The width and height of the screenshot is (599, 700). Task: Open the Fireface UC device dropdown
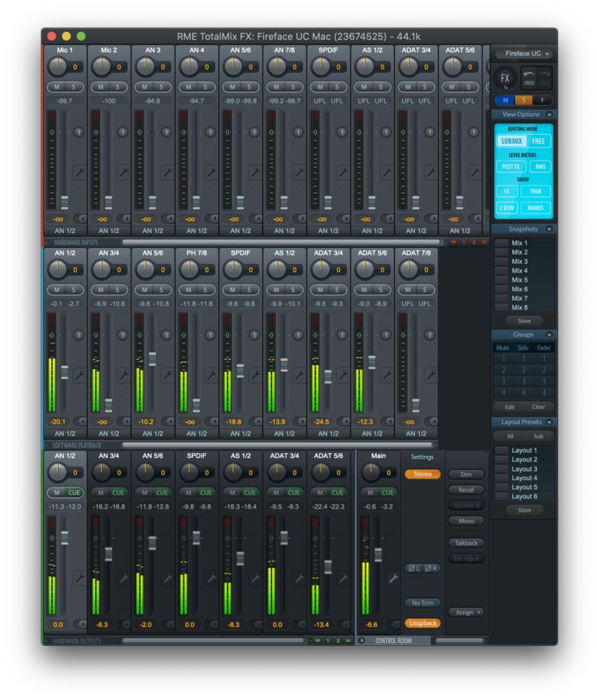click(x=523, y=53)
